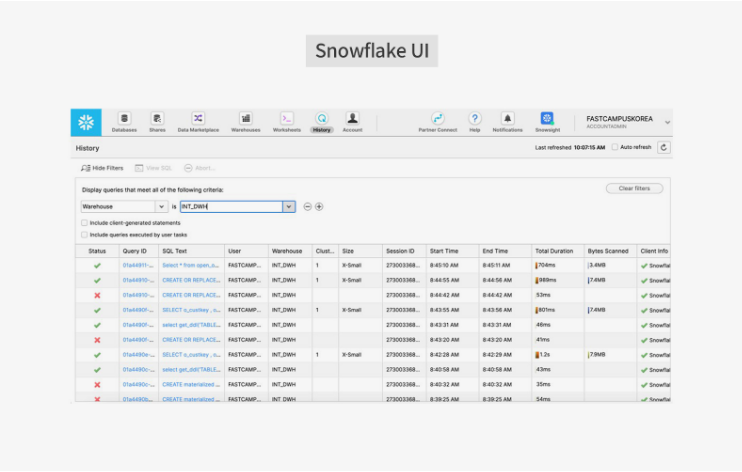
Task: Click the refresh icon beside Auto refresh
Action: click(664, 147)
